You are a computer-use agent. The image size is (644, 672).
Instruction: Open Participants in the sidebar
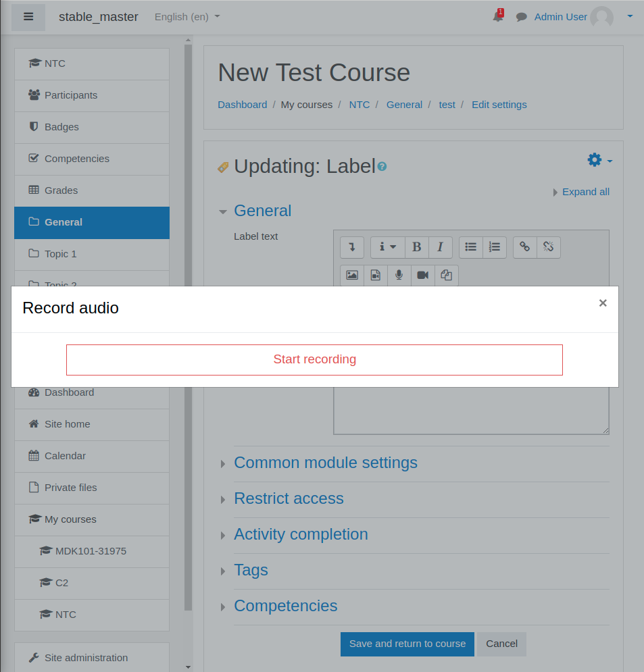[92, 96]
